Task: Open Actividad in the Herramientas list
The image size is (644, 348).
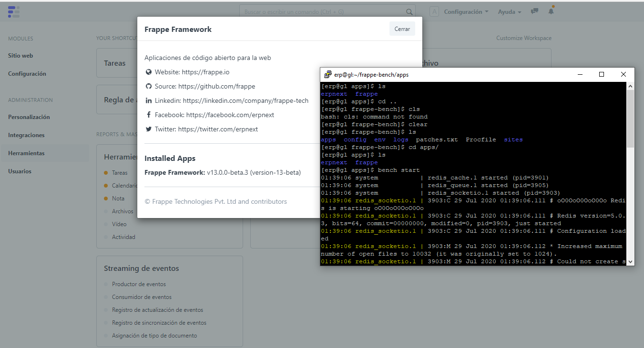Action: [x=123, y=237]
